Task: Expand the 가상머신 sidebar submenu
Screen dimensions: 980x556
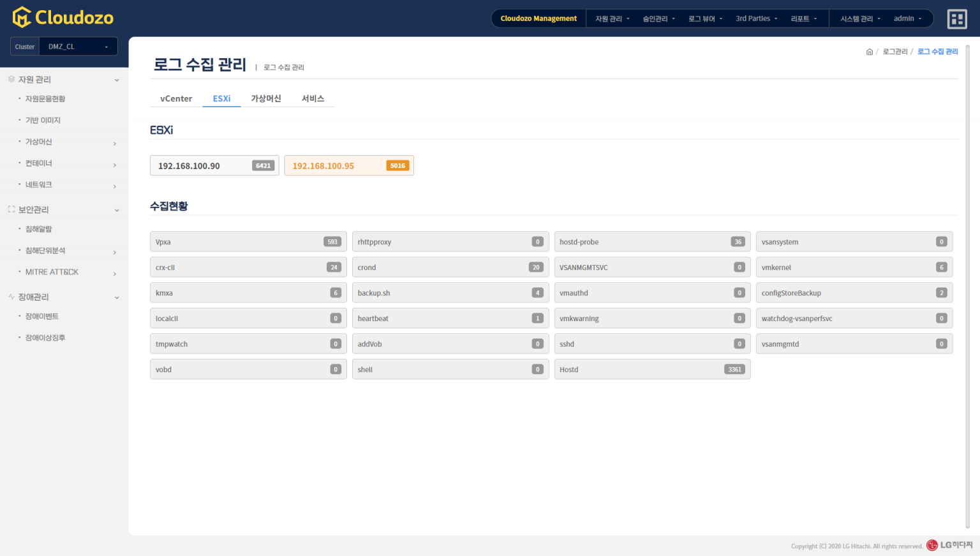Action: [x=114, y=143]
